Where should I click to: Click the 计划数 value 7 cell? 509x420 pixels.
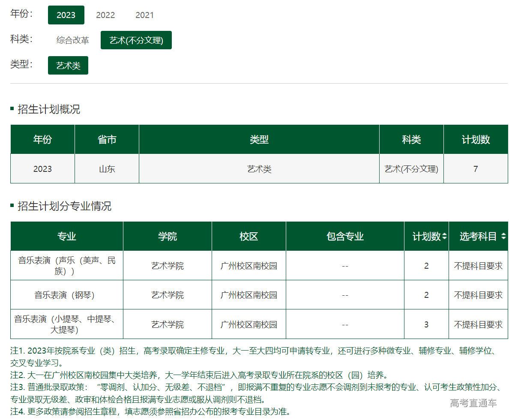[x=476, y=169]
